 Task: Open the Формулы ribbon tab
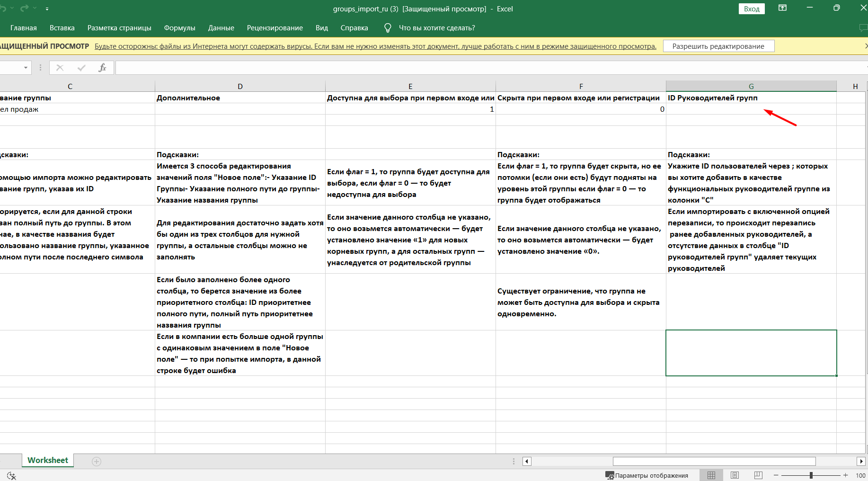[x=179, y=28]
